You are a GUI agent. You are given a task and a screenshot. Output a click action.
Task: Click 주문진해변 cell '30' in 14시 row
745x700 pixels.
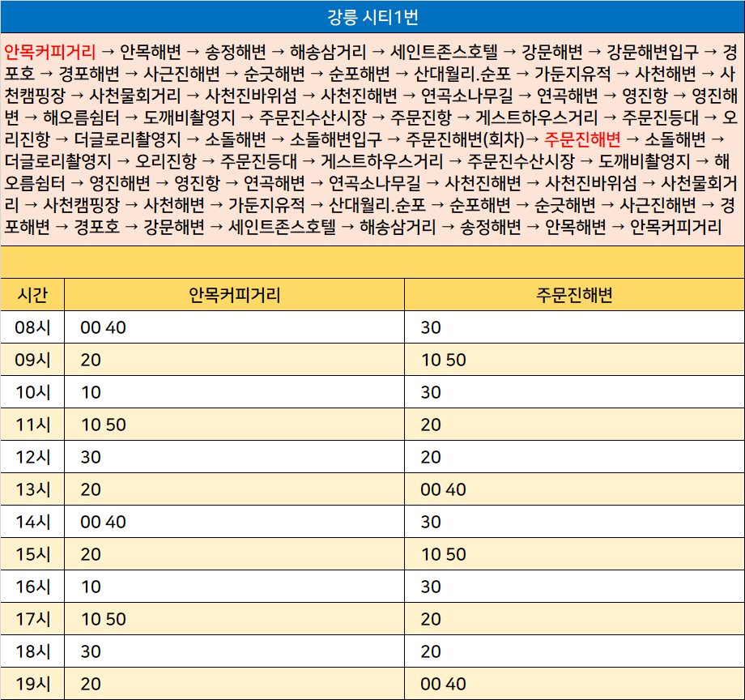coord(574,522)
